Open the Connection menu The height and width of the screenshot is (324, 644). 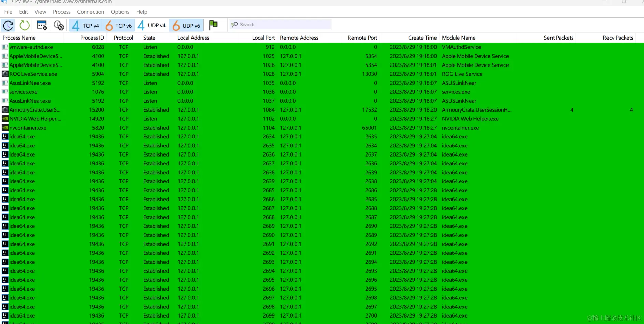(90, 11)
